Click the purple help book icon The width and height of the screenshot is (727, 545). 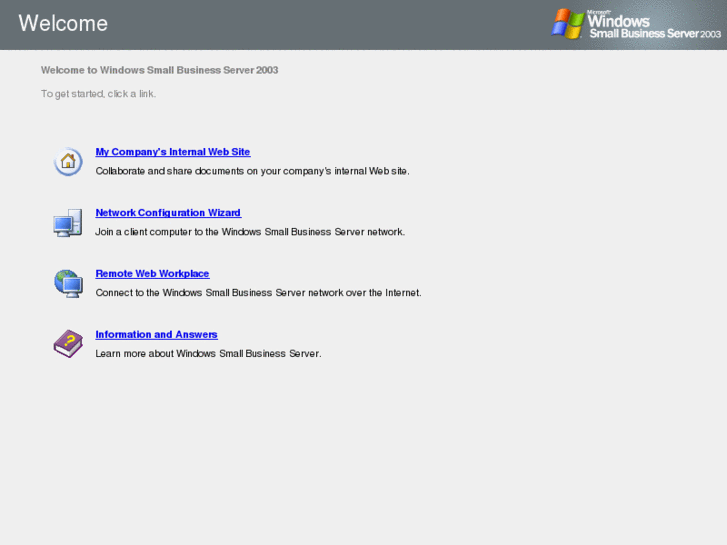point(68,344)
